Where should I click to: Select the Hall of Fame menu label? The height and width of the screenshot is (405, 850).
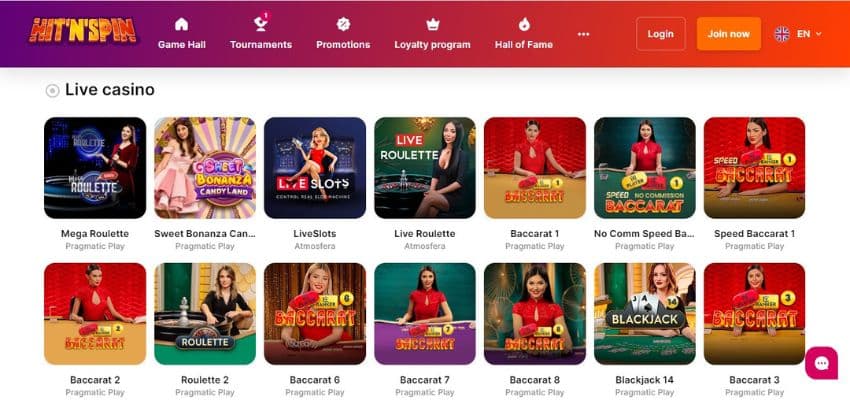point(524,45)
